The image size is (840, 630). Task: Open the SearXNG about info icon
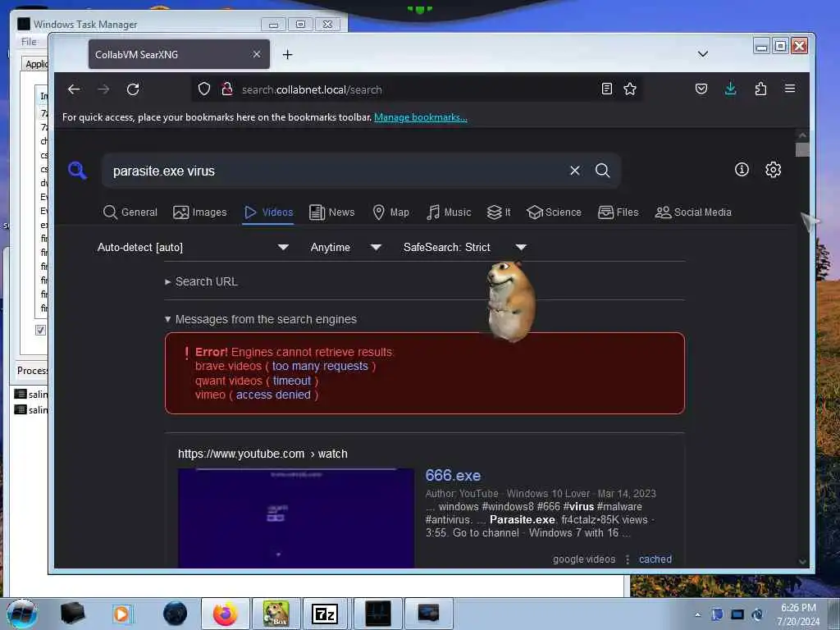tap(742, 170)
